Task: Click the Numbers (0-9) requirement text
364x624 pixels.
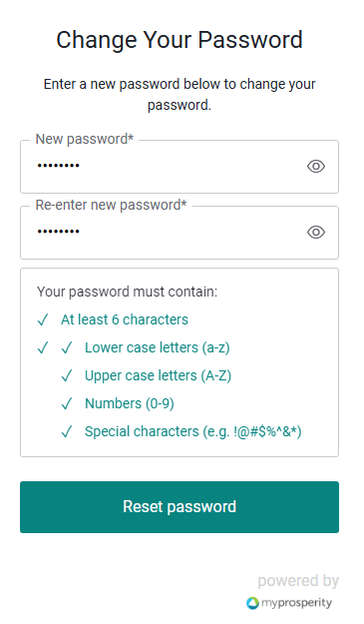Action: [130, 403]
